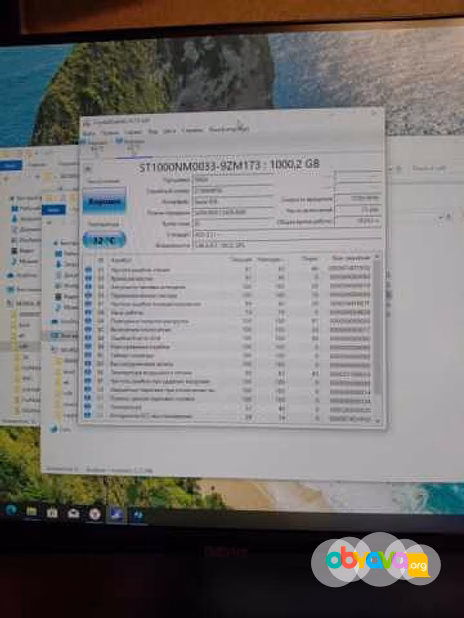Open the Правка menu in CrystalDiskInfo

tap(110, 132)
